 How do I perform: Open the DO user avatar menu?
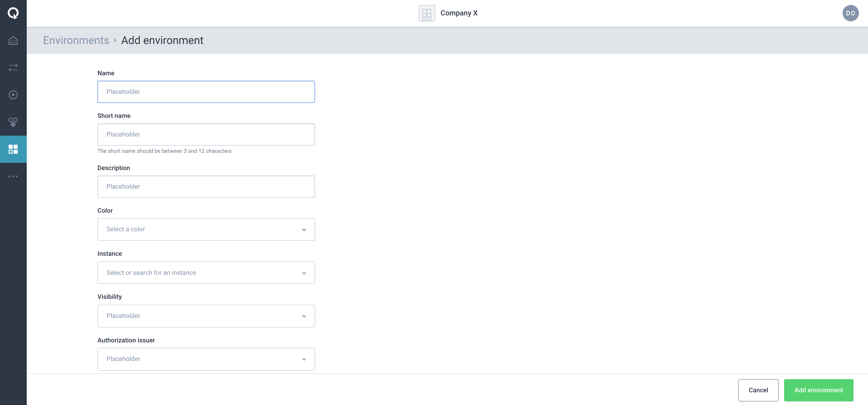point(851,13)
